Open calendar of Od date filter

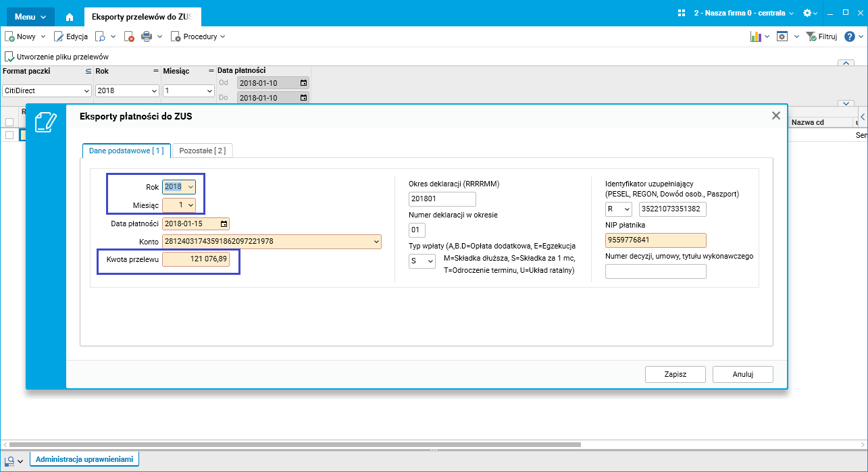tap(303, 83)
